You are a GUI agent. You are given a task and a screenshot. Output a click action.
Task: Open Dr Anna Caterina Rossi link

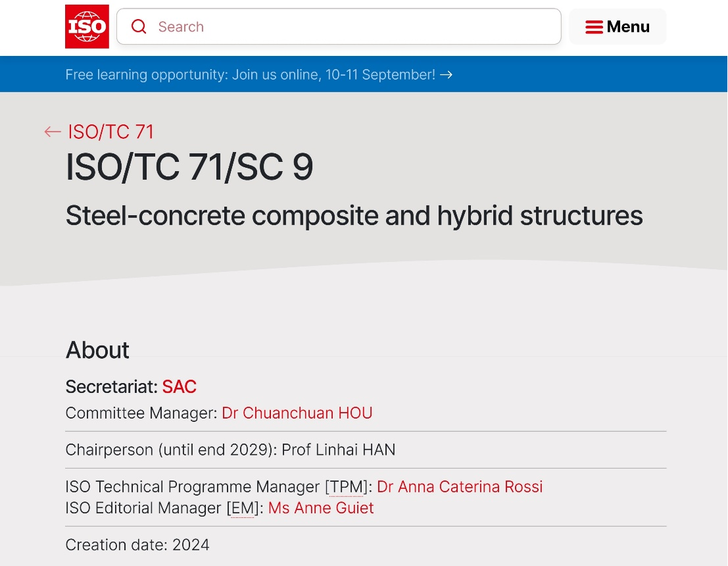pos(460,486)
